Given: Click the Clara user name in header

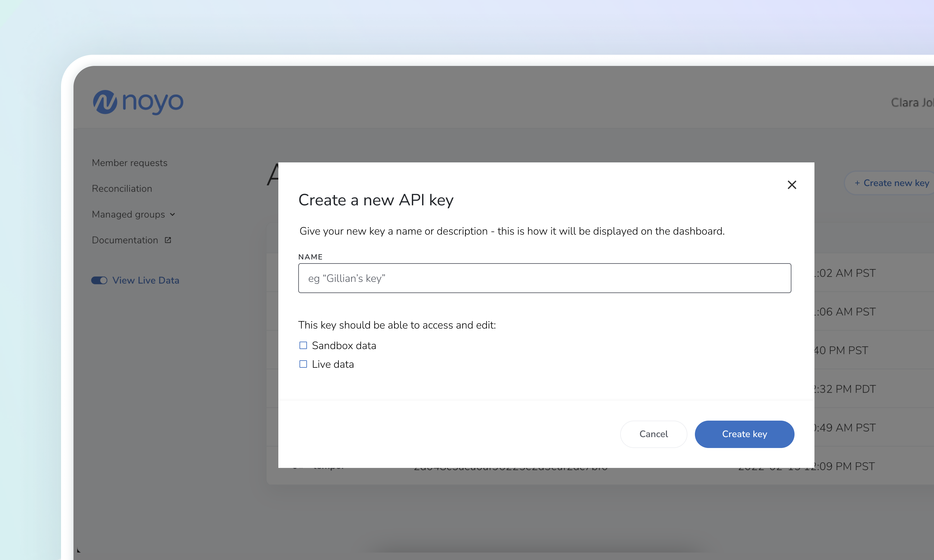Looking at the screenshot, I should click(913, 102).
